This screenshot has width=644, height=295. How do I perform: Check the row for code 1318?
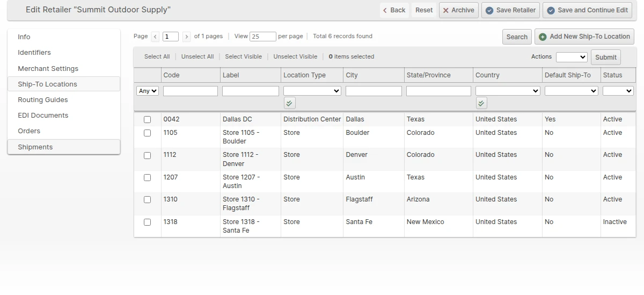[x=148, y=222]
